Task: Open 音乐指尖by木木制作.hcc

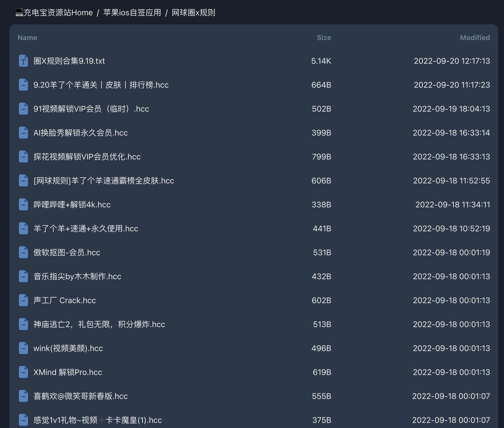Action: pyautogui.click(x=77, y=276)
